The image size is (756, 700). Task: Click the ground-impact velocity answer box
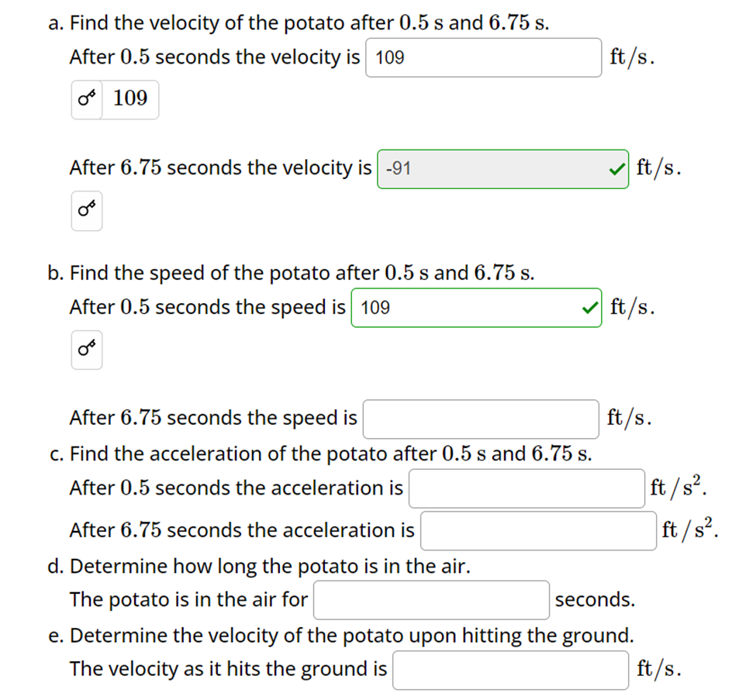(510, 669)
